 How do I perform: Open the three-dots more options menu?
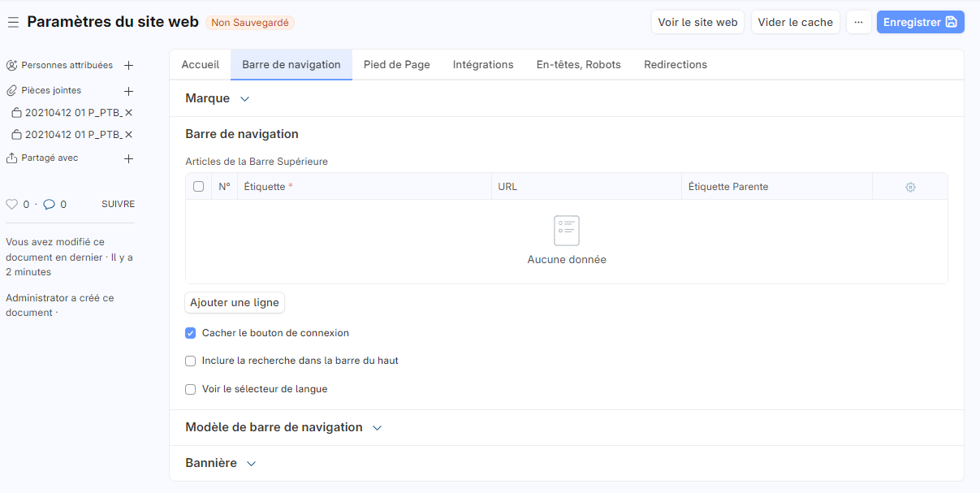pyautogui.click(x=858, y=22)
